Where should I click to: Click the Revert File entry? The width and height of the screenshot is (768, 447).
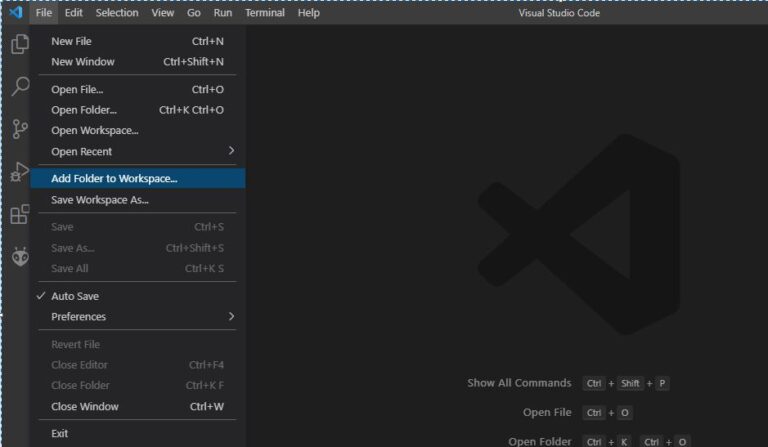(x=138, y=345)
